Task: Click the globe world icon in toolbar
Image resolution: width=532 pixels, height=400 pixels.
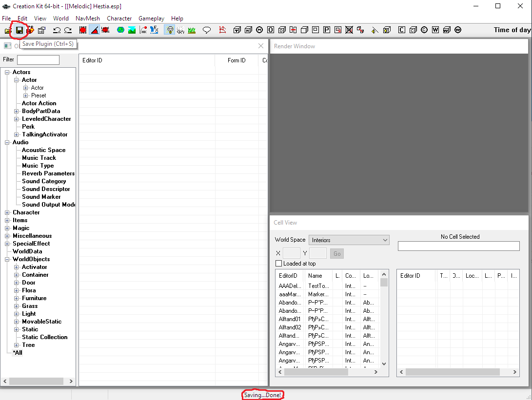Action: (x=120, y=30)
